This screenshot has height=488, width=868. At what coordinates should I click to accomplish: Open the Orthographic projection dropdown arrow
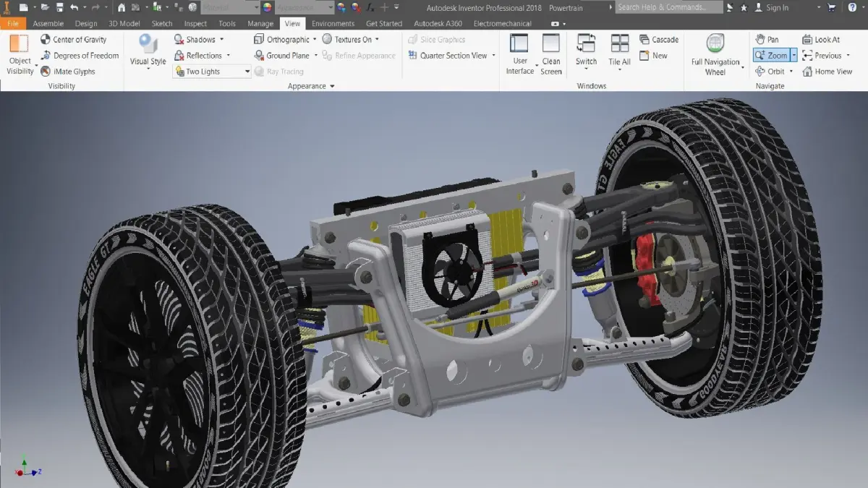coord(315,40)
